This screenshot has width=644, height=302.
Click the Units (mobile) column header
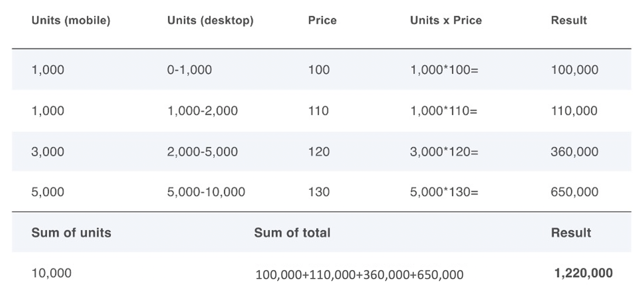[x=71, y=20]
